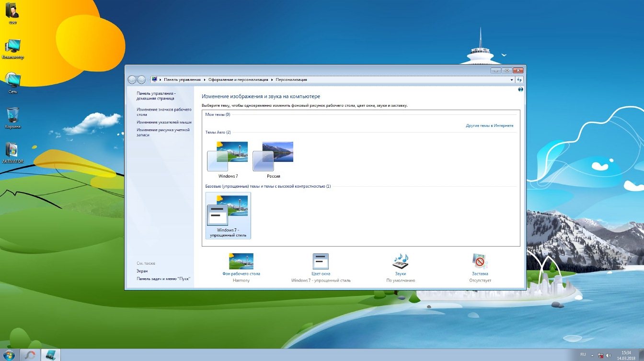The height and width of the screenshot is (361, 644).
Task: Expand the arrow after Панель управления breadcrumb
Action: (x=205, y=79)
